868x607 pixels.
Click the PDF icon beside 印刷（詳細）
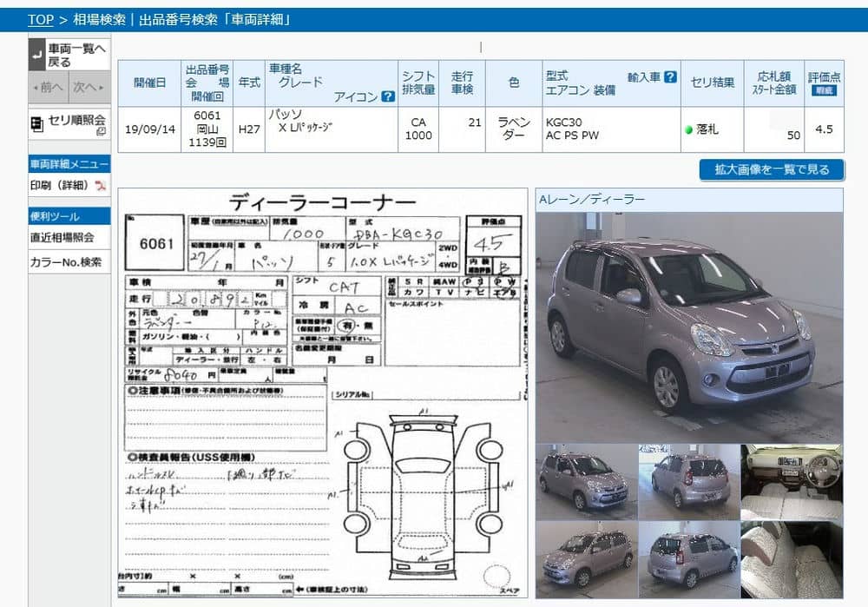tap(100, 186)
